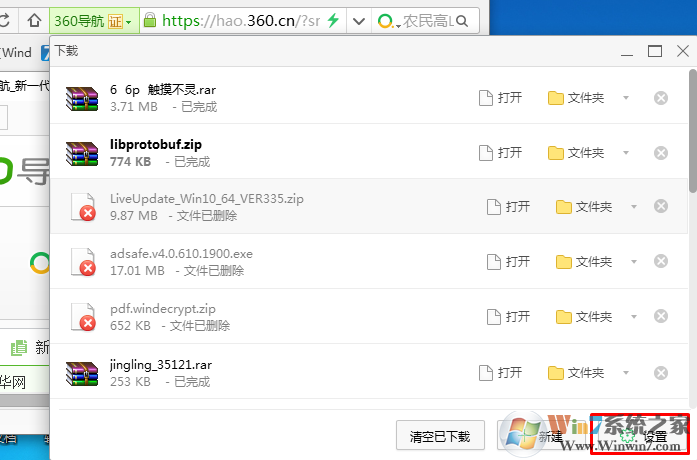The width and height of the screenshot is (697, 460).
Task: Expand dropdown arrow for LiveUpdate_Win10_64_VER335.zip
Action: [x=634, y=207]
